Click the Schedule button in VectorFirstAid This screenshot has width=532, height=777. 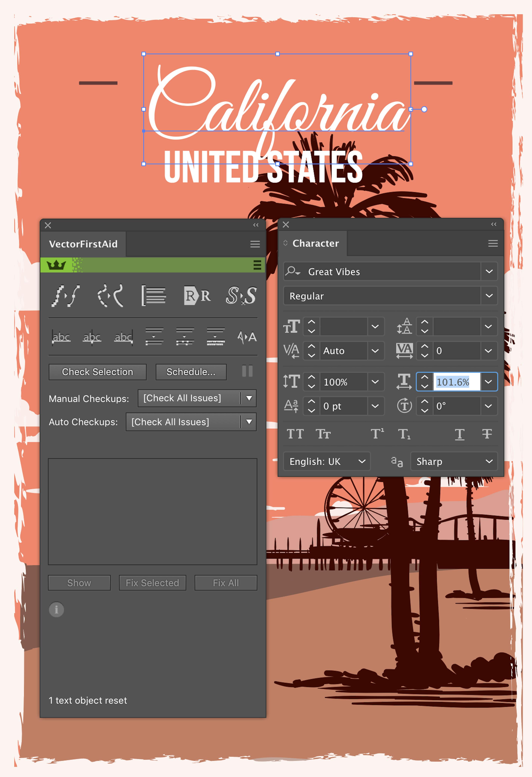click(191, 372)
